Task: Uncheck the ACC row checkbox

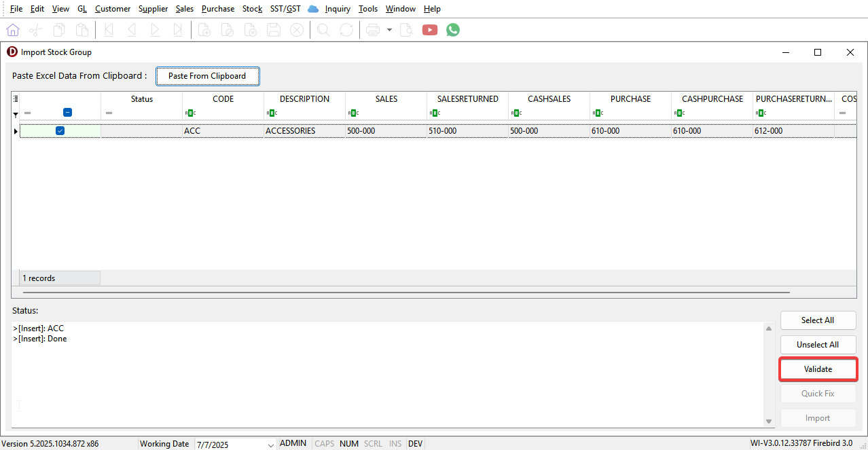Action: click(60, 131)
